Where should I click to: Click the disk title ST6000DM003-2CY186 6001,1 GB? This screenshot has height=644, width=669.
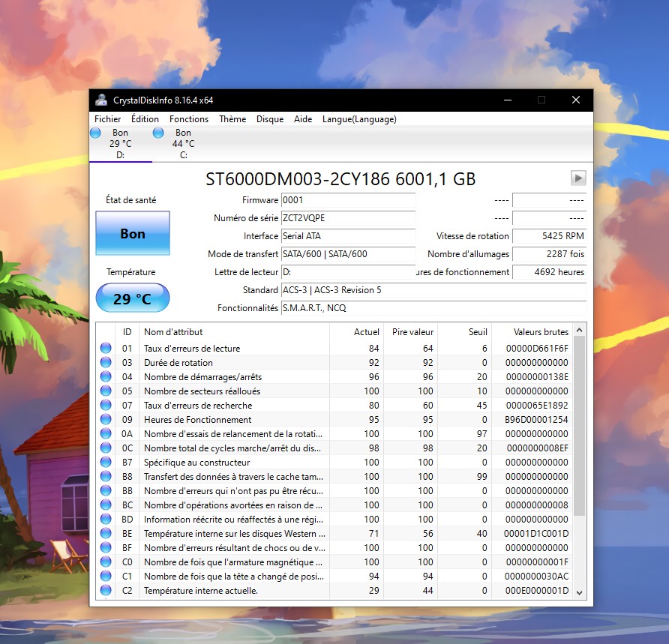coord(340,179)
